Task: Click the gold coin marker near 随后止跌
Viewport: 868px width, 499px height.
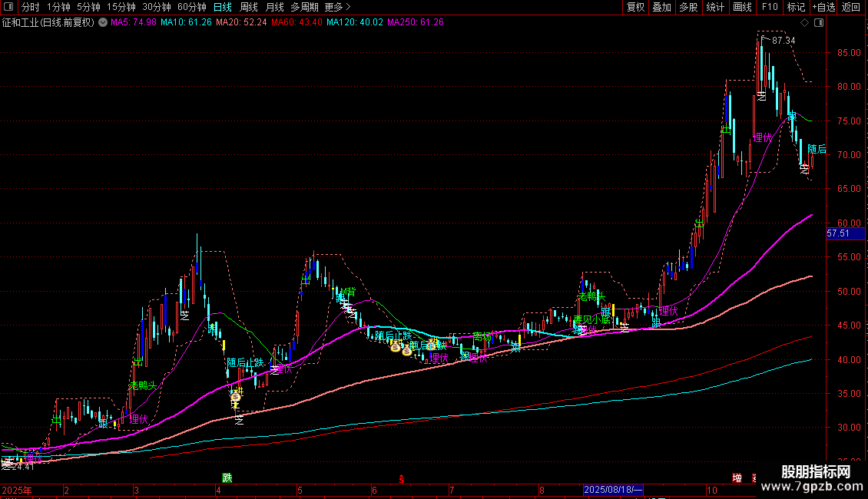Action: tap(395, 348)
